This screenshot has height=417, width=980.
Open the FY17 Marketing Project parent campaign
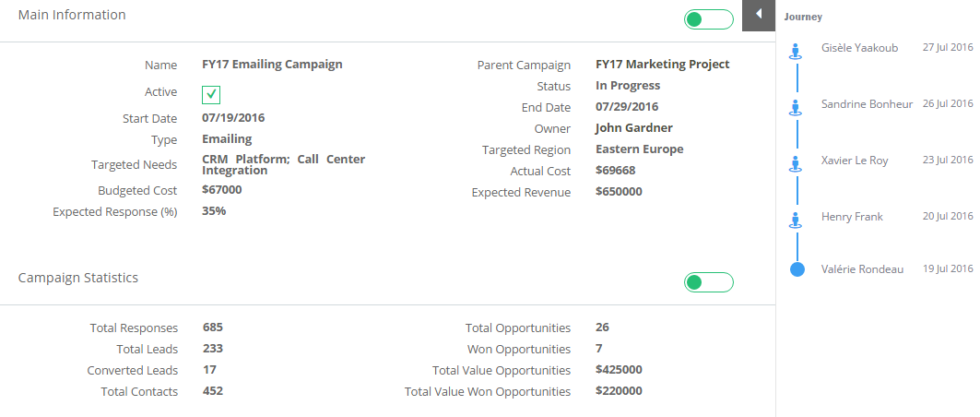663,65
